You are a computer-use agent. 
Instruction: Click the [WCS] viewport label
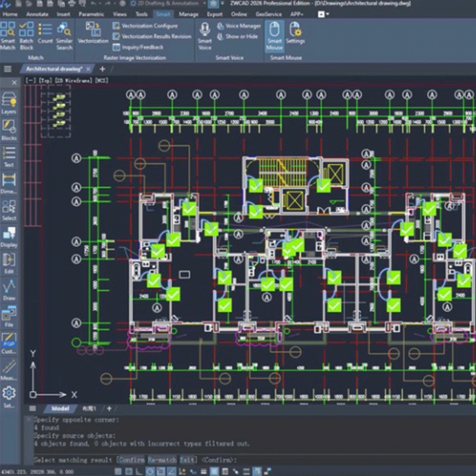click(101, 80)
